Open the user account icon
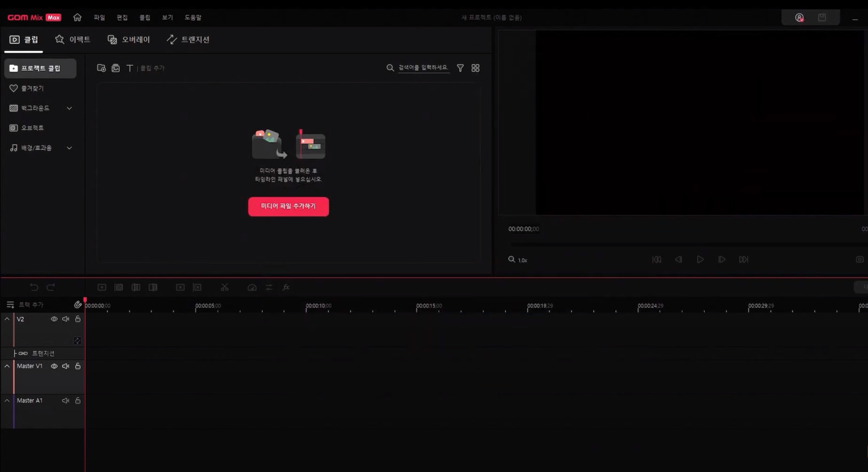Image resolution: width=868 pixels, height=472 pixels. [x=800, y=18]
